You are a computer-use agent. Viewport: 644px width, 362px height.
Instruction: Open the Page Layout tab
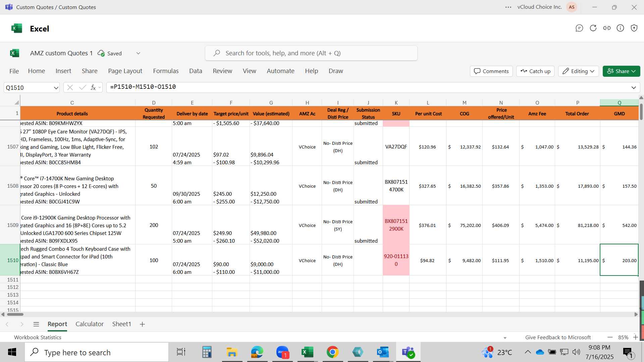click(x=125, y=71)
